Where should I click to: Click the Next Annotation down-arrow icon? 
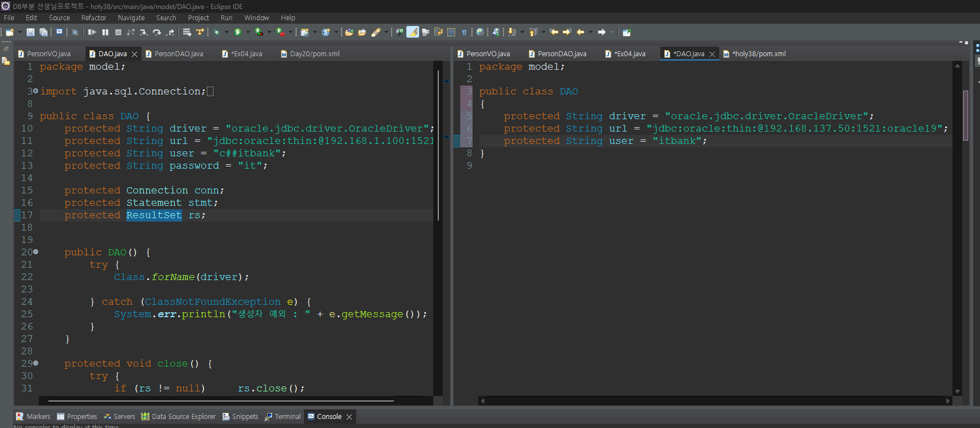pyautogui.click(x=512, y=32)
